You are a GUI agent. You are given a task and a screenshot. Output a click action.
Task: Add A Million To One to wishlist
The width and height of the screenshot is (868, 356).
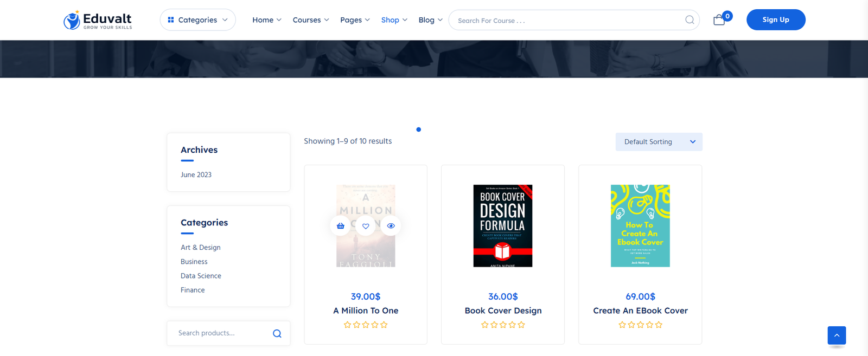pos(366,226)
